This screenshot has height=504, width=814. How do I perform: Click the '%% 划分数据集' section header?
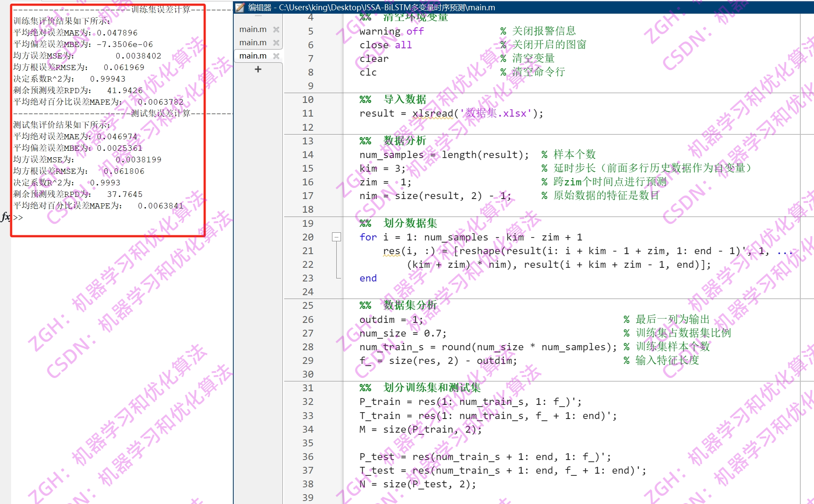point(398,223)
